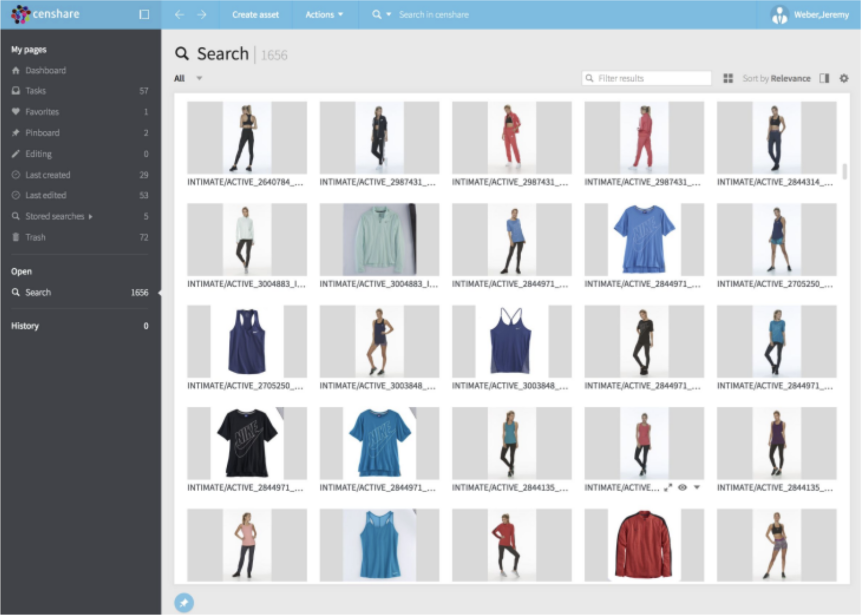
Task: Expand the hovered asset with the arrows icon
Action: (x=668, y=488)
